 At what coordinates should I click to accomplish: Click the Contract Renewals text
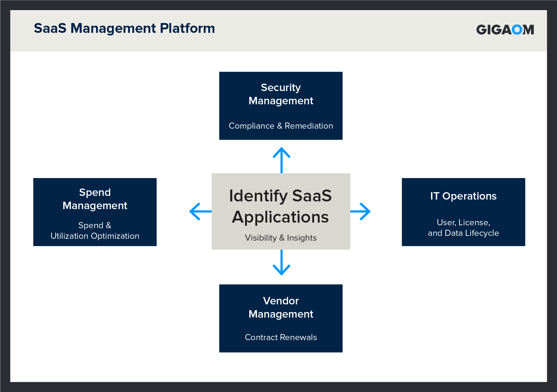tap(281, 337)
